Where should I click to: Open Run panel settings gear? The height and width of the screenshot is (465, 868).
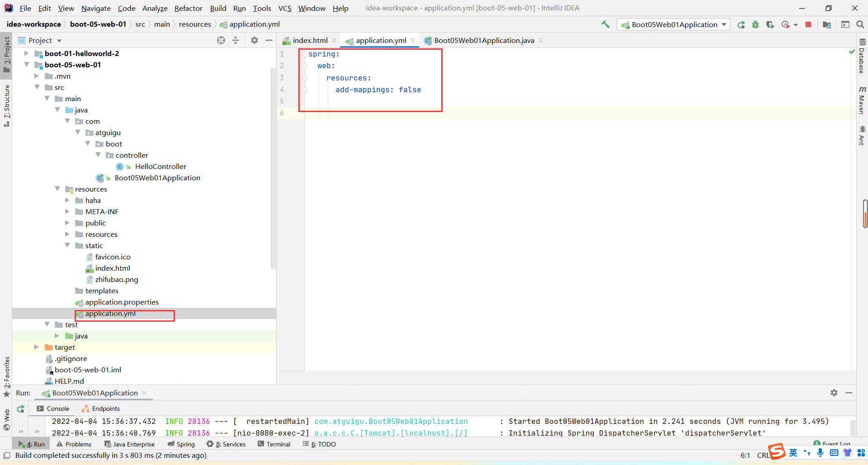pos(834,393)
